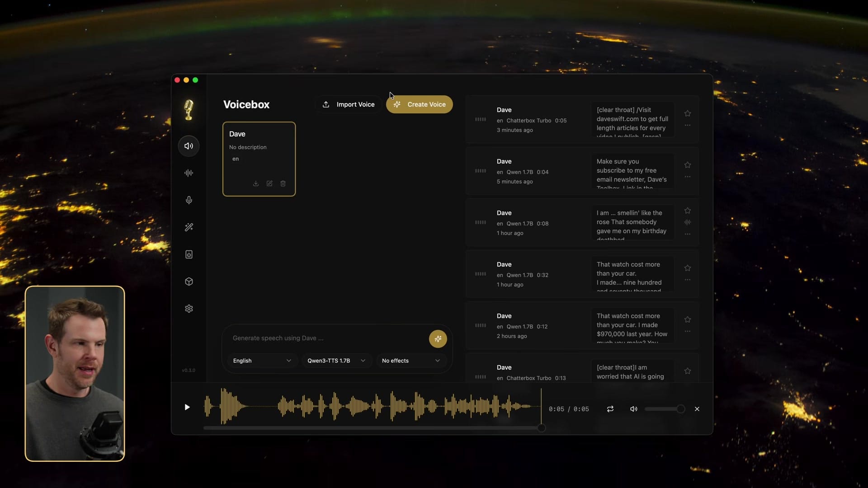Viewport: 868px width, 488px height.
Task: Star the 0:32 'That watch cost more' generation
Action: click(x=687, y=268)
